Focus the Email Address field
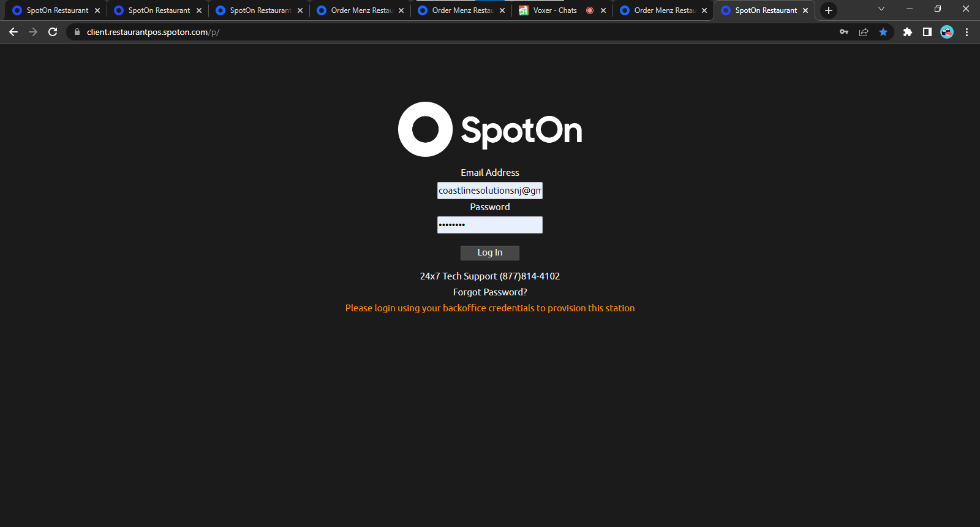The width and height of the screenshot is (980, 527). click(x=490, y=191)
